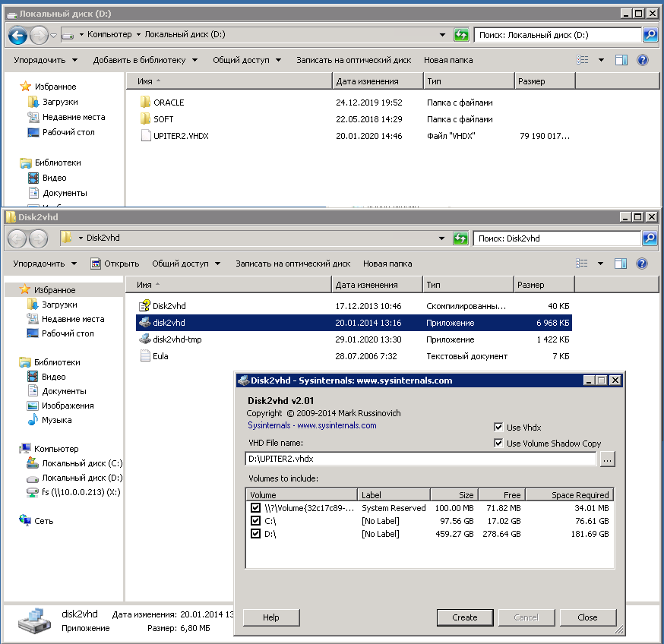664x644 pixels.
Task: Uncheck C:\ volume checkbox
Action: tap(255, 521)
